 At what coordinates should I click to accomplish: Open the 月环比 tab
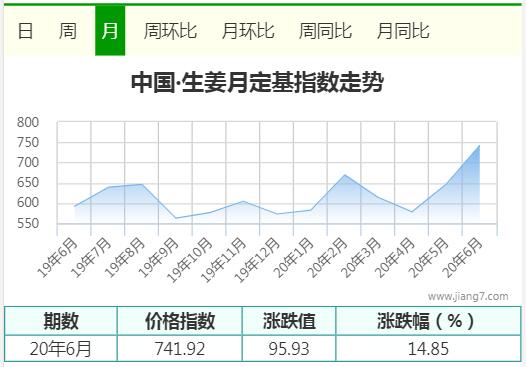pyautogui.click(x=248, y=31)
